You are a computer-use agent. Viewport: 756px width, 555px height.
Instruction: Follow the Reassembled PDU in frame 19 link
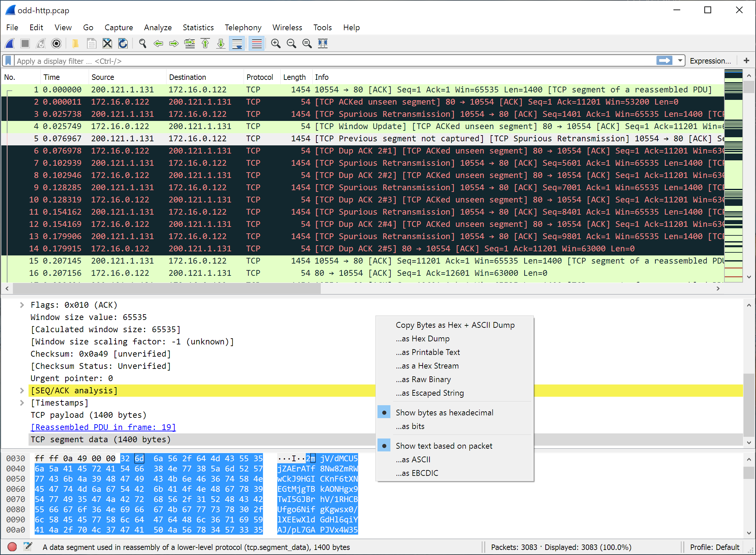103,427
